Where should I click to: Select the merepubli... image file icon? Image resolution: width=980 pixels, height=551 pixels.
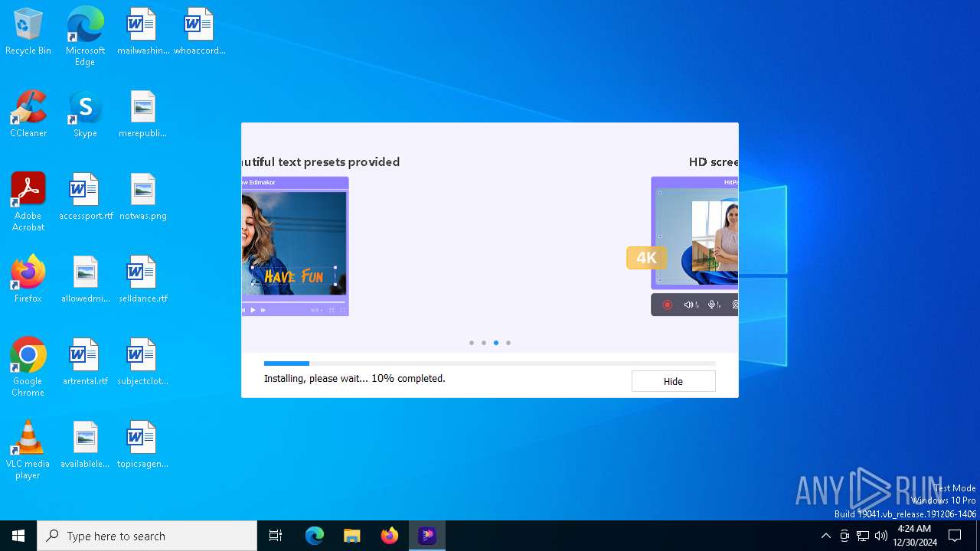click(x=142, y=114)
